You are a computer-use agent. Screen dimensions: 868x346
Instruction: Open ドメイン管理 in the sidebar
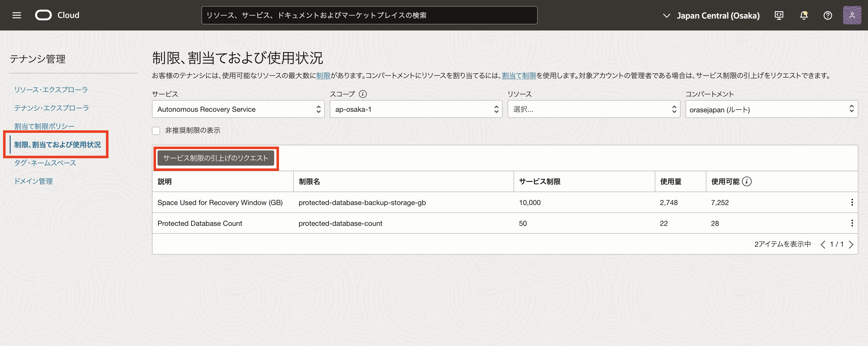[33, 181]
